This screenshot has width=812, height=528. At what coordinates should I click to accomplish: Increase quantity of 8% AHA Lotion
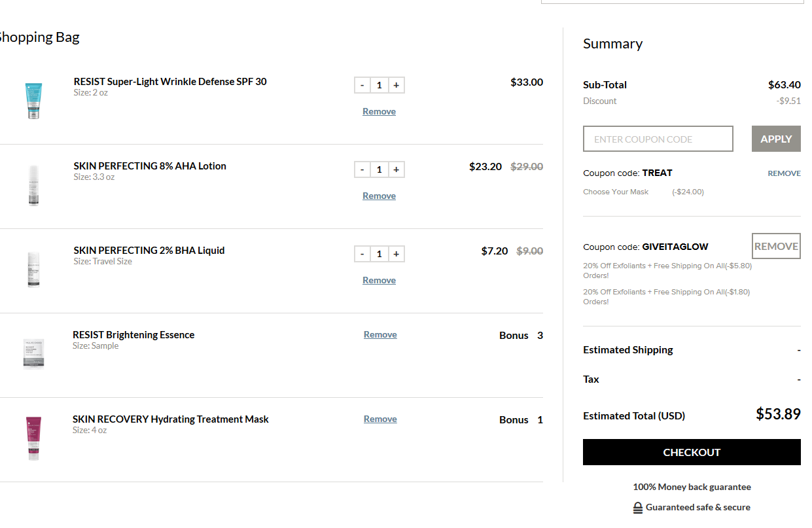pyautogui.click(x=396, y=169)
